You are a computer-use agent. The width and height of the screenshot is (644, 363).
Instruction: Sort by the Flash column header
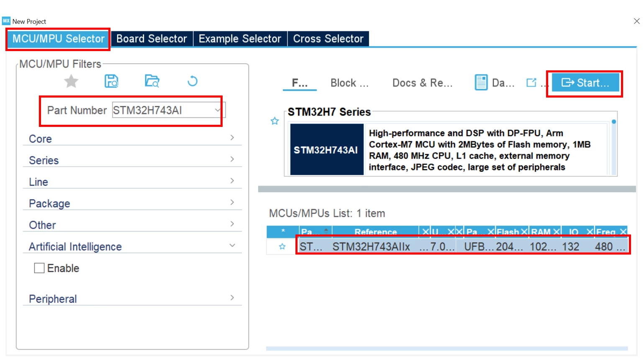click(508, 232)
